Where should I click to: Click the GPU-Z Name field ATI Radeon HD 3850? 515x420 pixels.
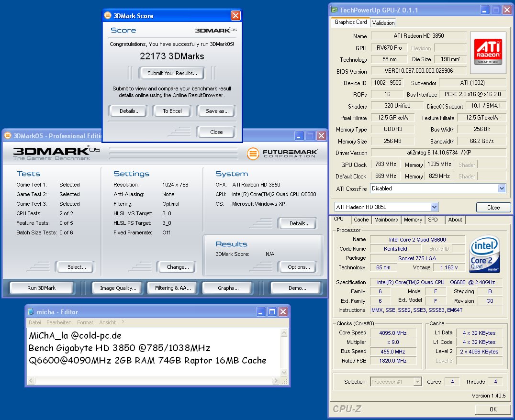[x=418, y=36]
